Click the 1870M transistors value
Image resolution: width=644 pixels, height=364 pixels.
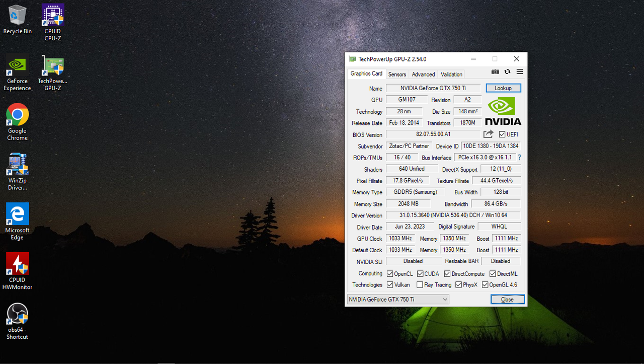tap(467, 123)
